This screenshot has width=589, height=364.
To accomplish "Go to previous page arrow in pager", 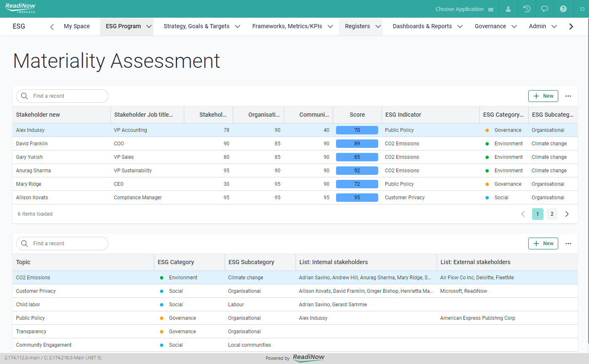I will [523, 214].
